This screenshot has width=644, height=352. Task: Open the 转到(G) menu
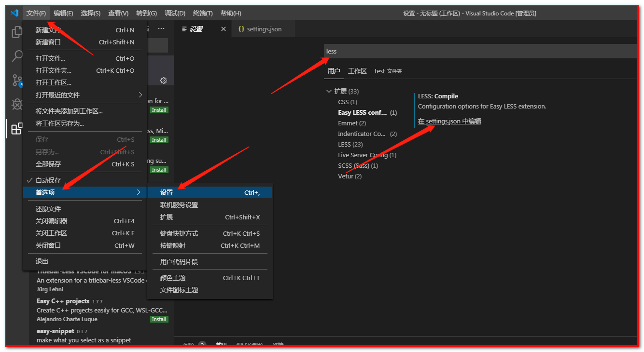pyautogui.click(x=146, y=13)
